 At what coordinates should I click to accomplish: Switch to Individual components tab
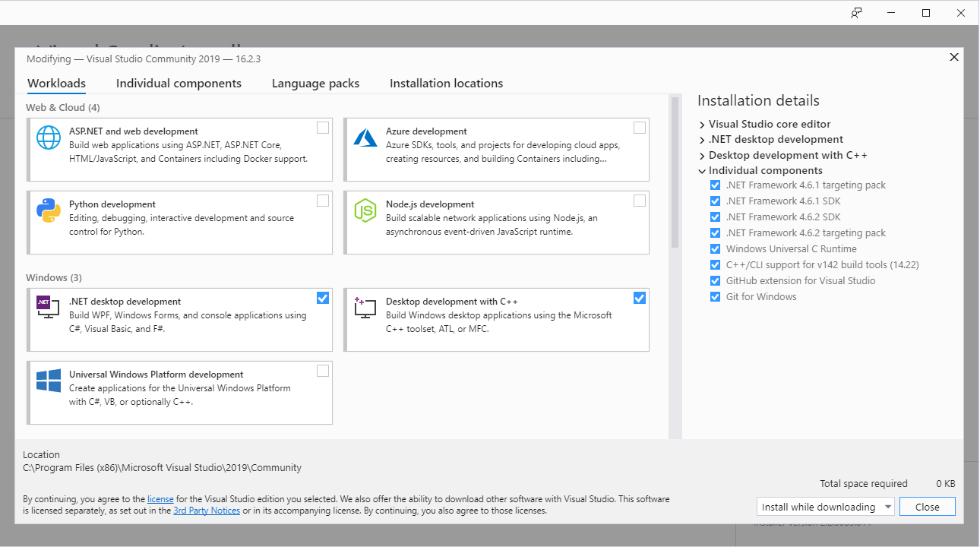[x=179, y=84]
